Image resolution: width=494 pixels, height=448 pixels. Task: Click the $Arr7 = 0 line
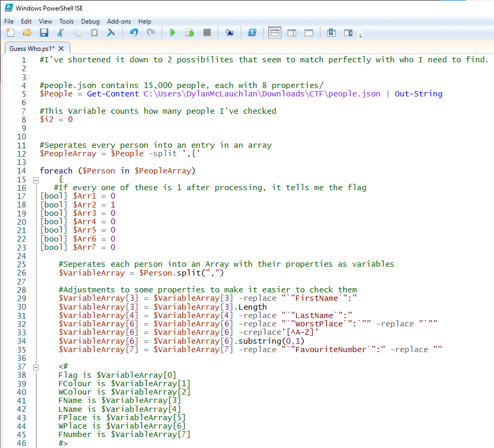[x=78, y=247]
